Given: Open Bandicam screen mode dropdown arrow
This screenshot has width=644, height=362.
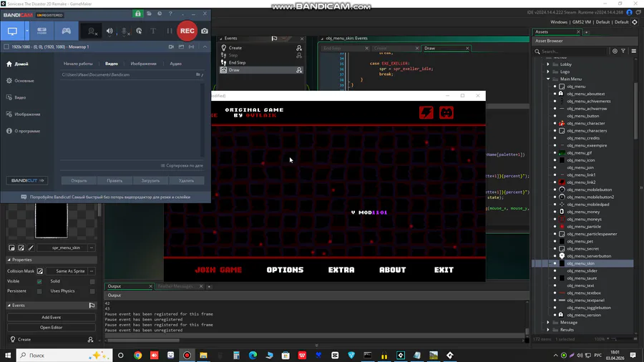Looking at the screenshot, I should [x=27, y=31].
